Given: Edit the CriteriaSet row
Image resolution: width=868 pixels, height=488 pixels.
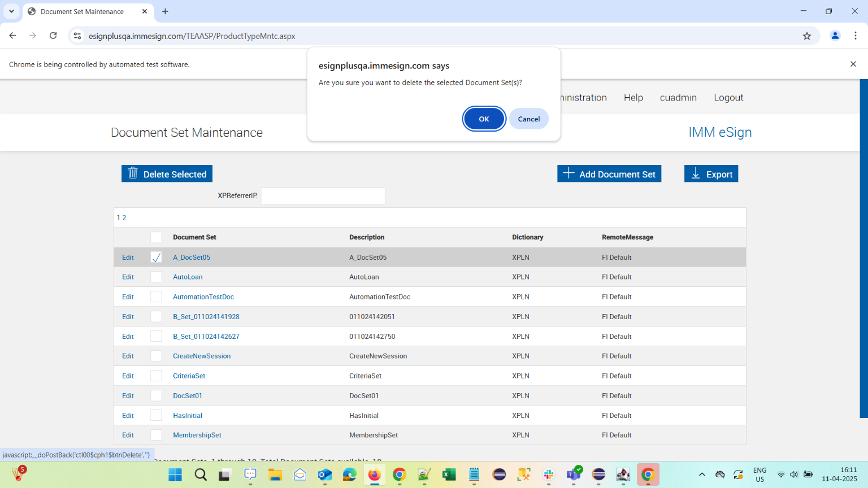Looking at the screenshot, I should [x=128, y=376].
